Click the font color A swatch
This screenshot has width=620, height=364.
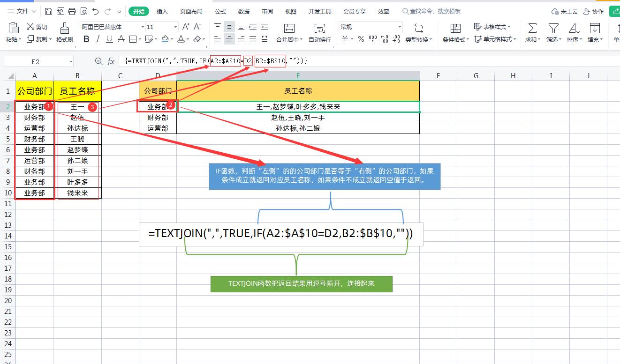(181, 39)
